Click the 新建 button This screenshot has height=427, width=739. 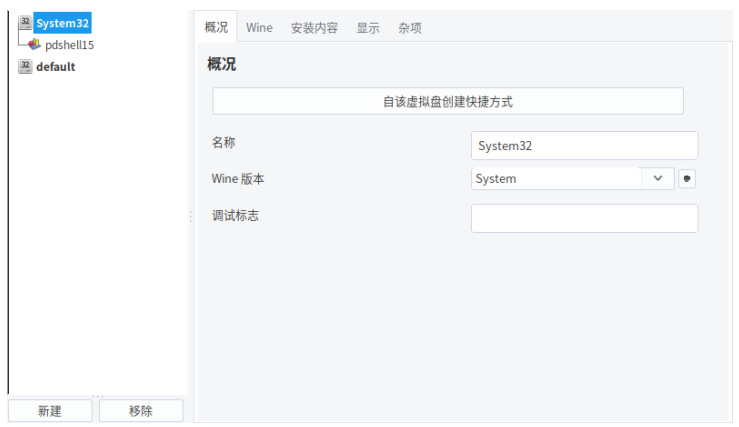tap(50, 411)
